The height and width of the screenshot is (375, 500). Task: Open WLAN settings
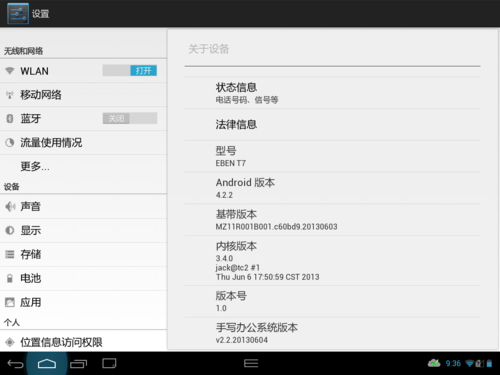[83, 71]
